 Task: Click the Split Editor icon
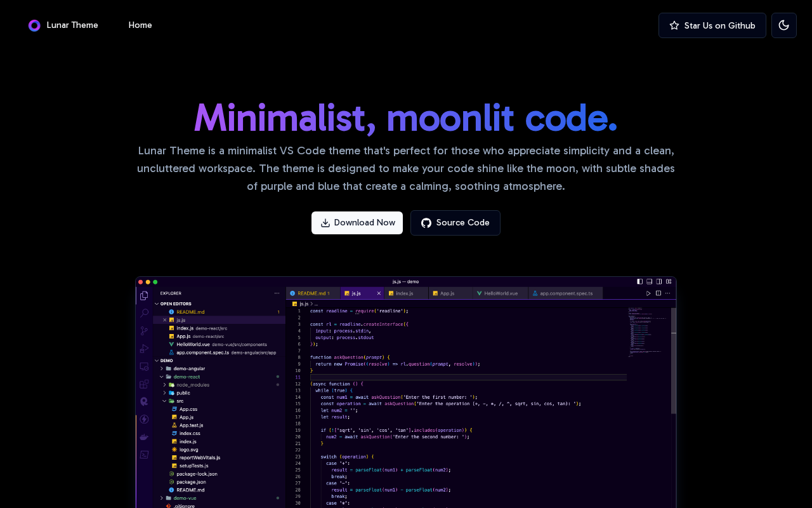pos(658,293)
